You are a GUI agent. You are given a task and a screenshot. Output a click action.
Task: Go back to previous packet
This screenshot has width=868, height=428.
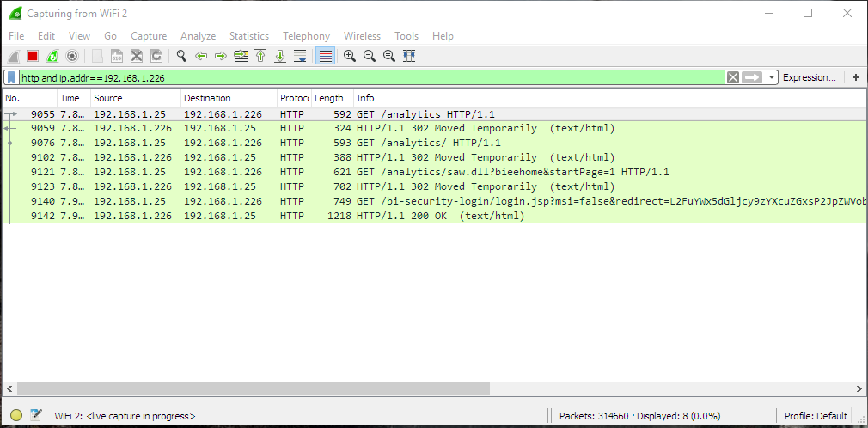pos(201,56)
